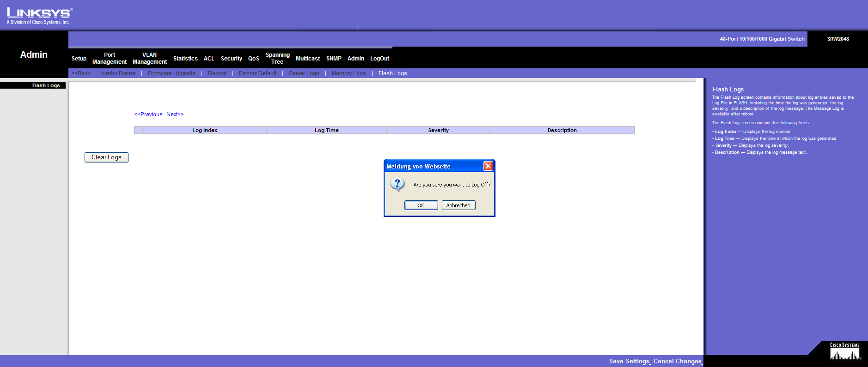Viewport: 868px width, 367px height.
Task: Open the Server Logs tab
Action: tap(304, 73)
